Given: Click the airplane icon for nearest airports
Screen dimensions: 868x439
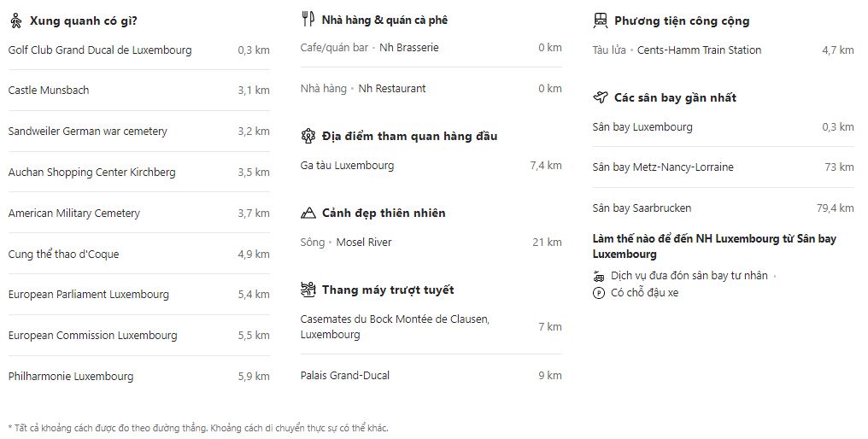Looking at the screenshot, I should click(601, 97).
